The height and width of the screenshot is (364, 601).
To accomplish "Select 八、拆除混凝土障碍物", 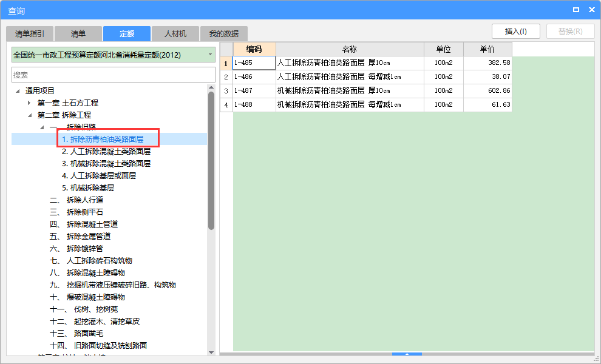I will click(87, 273).
